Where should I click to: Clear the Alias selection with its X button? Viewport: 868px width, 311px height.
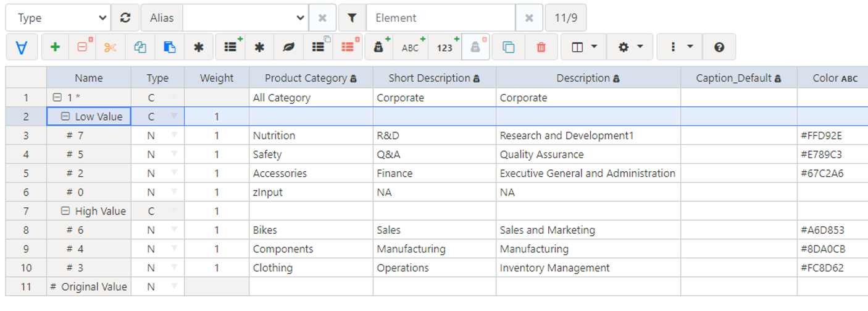coord(322,18)
